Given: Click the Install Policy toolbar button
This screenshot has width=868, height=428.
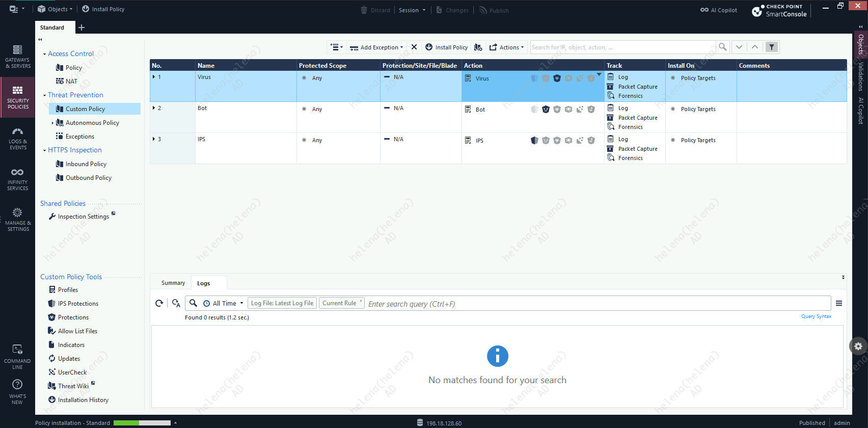Looking at the screenshot, I should click(x=446, y=47).
